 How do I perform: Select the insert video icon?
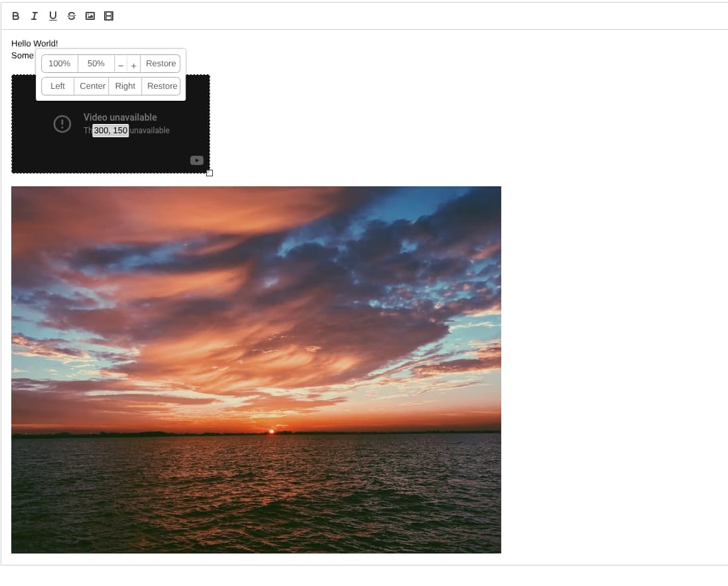[108, 15]
